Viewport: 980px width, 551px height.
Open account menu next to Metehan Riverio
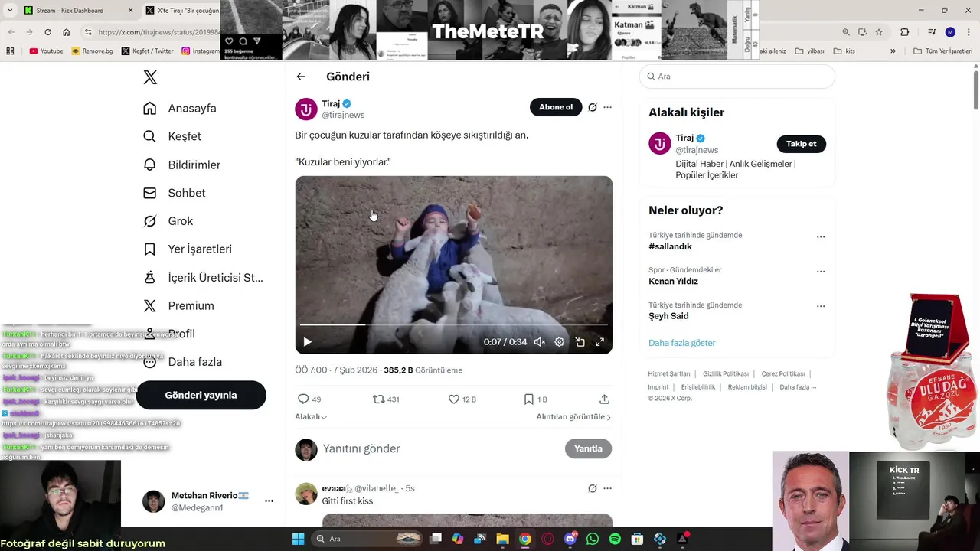pos(269,501)
